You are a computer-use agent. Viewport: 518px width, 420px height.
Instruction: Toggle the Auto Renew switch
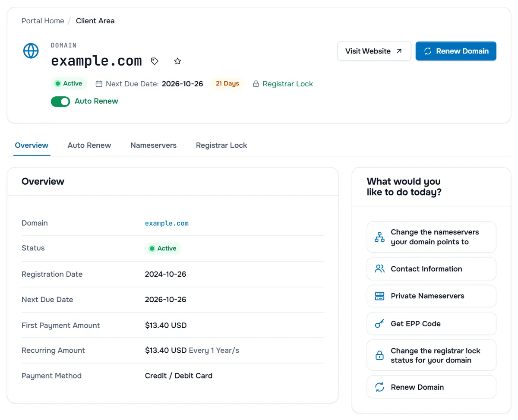(60, 101)
